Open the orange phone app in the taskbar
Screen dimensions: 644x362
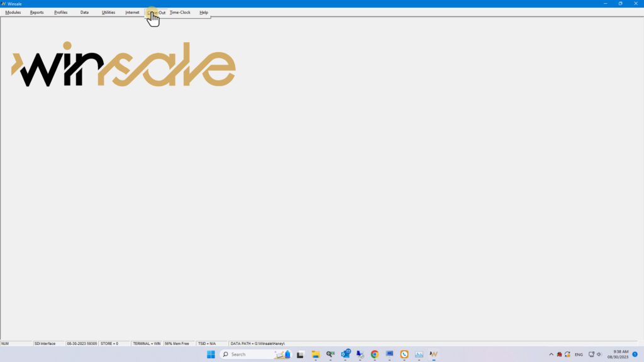[404, 354]
